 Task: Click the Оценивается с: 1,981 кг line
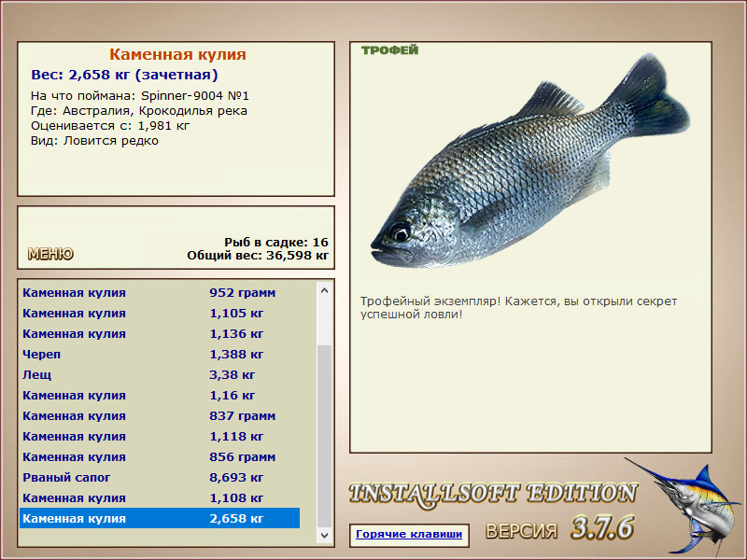[x=110, y=126]
